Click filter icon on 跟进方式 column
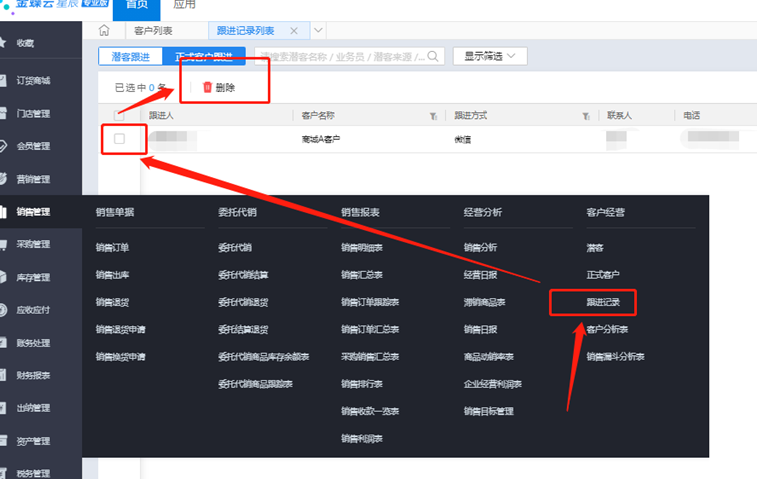The height and width of the screenshot is (479, 757). [x=585, y=116]
